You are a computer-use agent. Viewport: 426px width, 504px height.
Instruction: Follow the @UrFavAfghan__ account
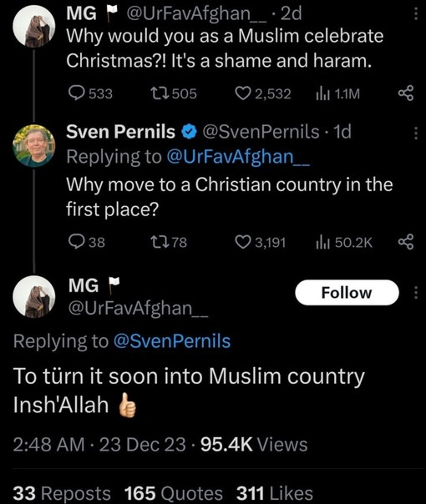(x=347, y=293)
